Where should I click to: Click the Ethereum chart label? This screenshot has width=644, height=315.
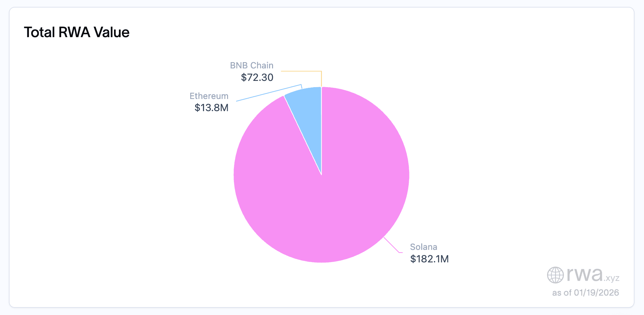tap(209, 96)
